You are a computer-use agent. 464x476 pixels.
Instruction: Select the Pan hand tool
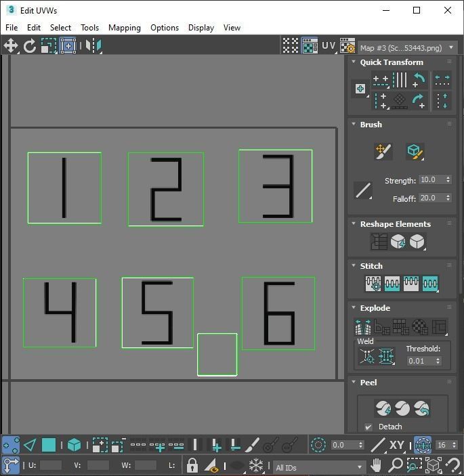376,465
